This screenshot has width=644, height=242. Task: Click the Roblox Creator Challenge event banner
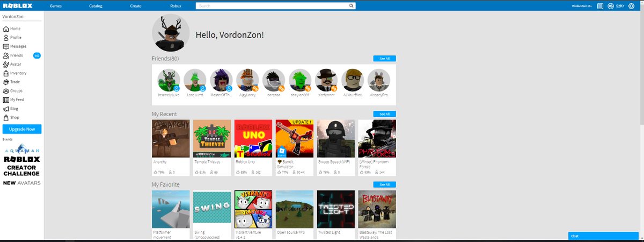(22, 167)
